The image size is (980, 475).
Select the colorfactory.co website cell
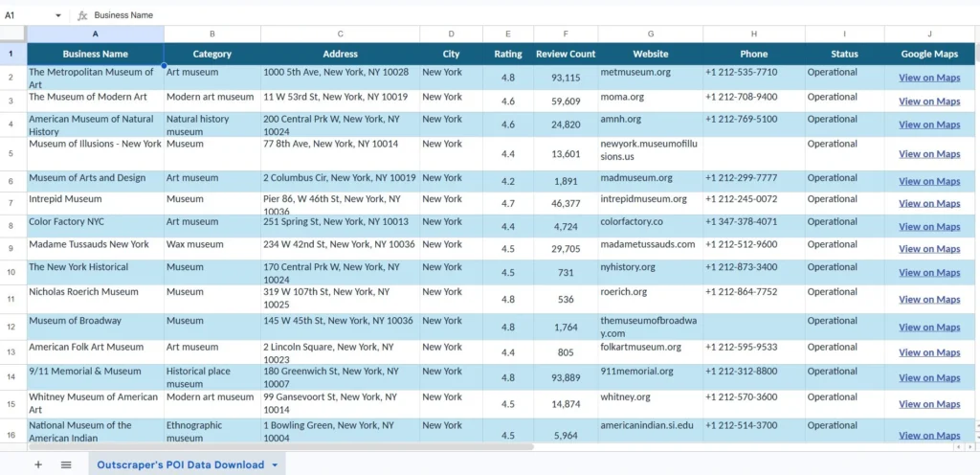click(651, 226)
